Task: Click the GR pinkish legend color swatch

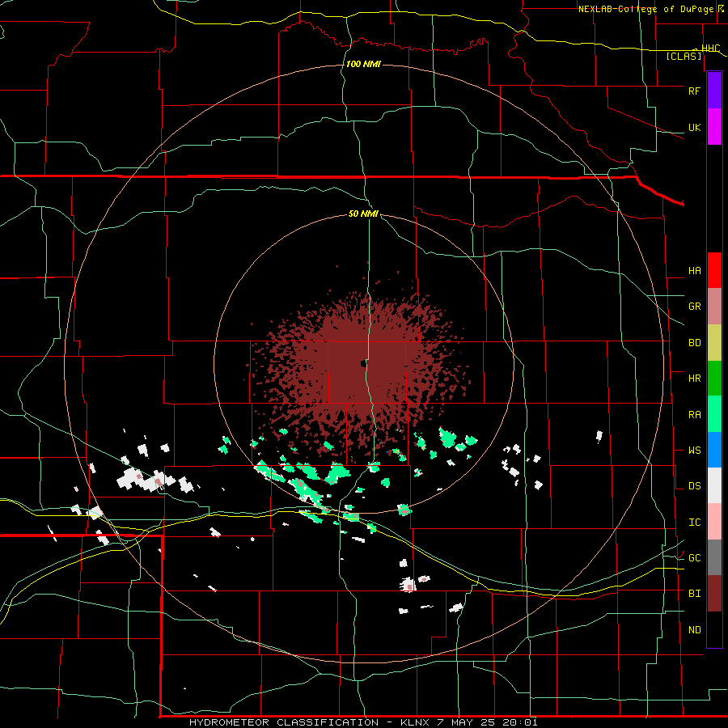Action: tap(714, 306)
